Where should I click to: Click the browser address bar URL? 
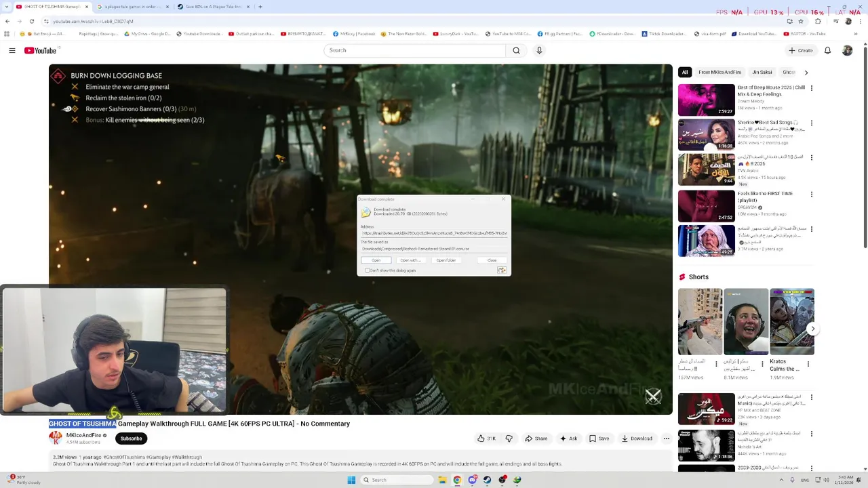point(93,21)
